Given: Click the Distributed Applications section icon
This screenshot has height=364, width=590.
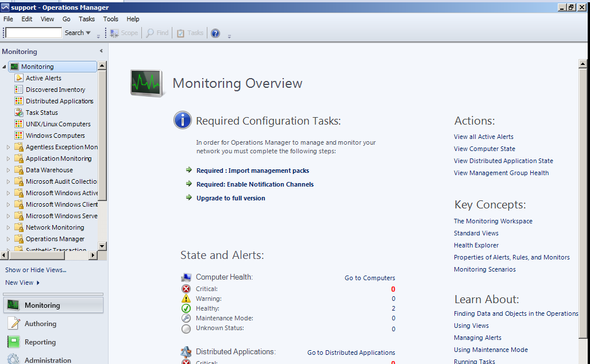Looking at the screenshot, I should pos(186,352).
